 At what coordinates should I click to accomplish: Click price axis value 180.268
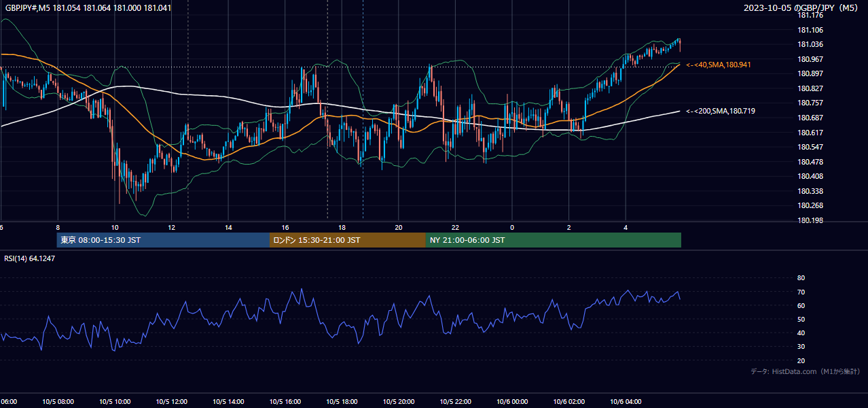click(810, 205)
